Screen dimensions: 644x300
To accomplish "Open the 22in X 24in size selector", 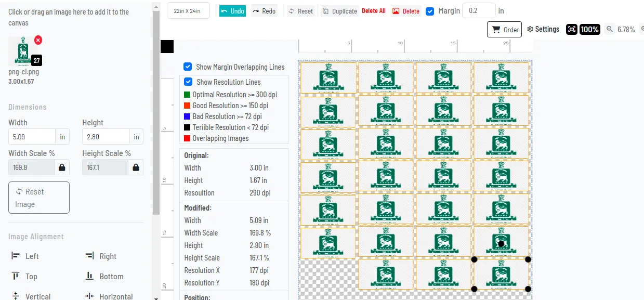I will coord(188,11).
